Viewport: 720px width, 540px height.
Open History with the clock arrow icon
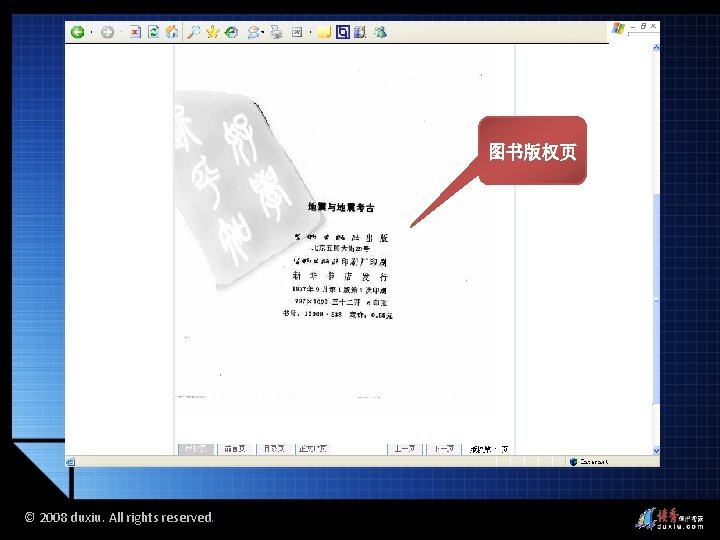point(231,32)
